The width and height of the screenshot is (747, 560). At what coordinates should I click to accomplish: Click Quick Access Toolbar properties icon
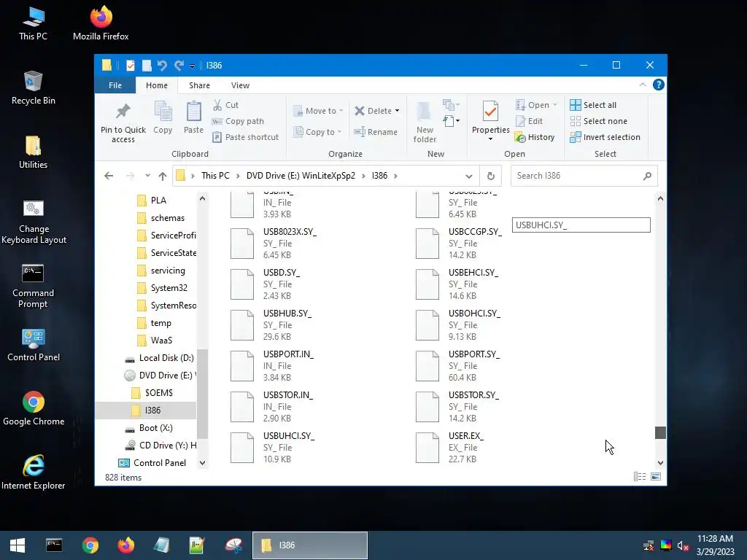(x=131, y=65)
